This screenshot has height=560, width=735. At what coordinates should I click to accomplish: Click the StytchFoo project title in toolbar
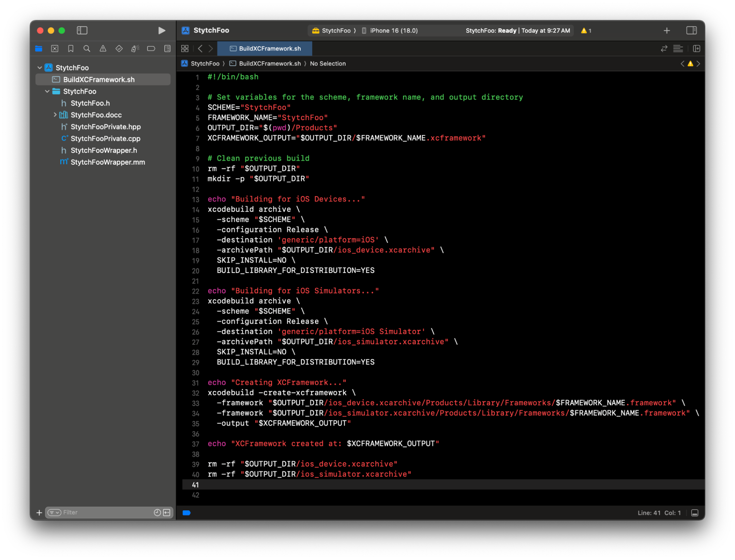211,30
